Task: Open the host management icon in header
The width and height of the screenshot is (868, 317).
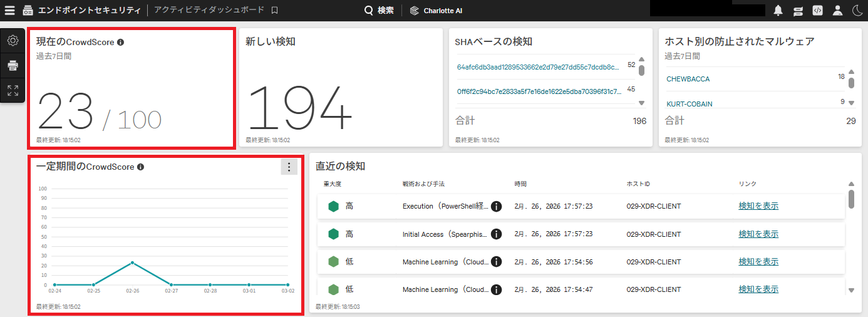Action: pyautogui.click(x=798, y=11)
